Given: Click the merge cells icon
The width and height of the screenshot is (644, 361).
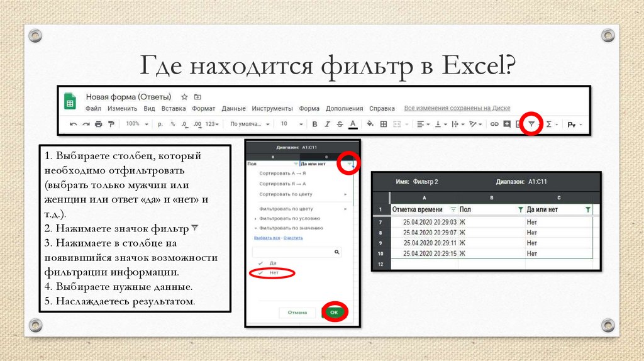Looking at the screenshot, I should 397,124.
